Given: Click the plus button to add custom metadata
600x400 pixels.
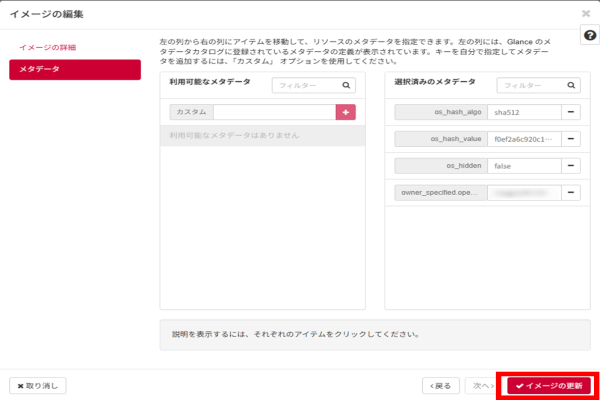Looking at the screenshot, I should click(346, 113).
